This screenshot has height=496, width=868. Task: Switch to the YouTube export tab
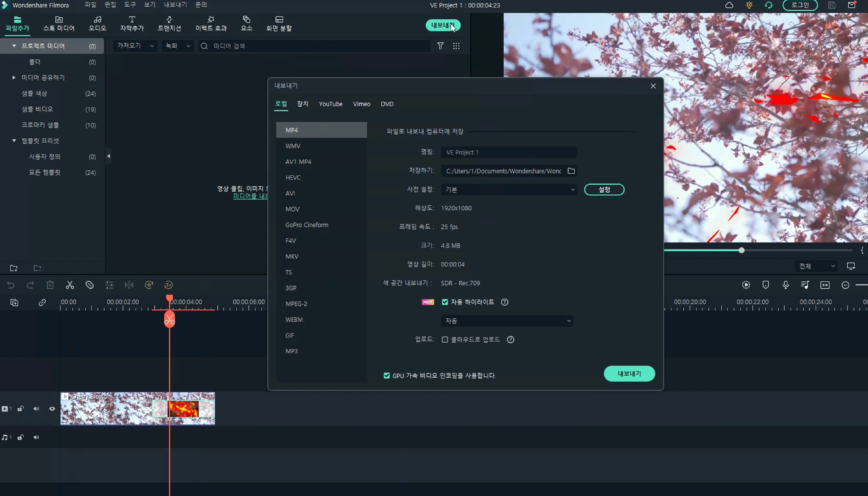pos(330,104)
